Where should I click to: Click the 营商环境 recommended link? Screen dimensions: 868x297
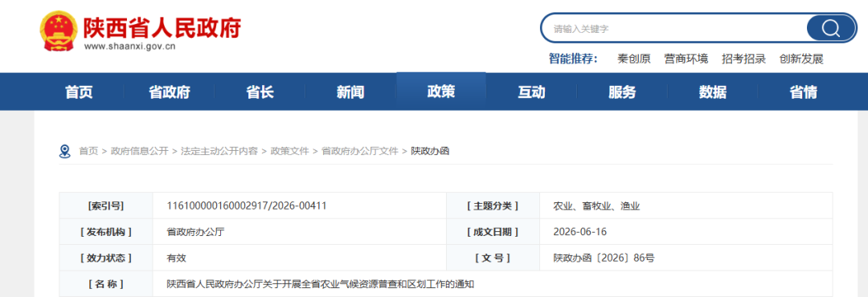tap(686, 59)
